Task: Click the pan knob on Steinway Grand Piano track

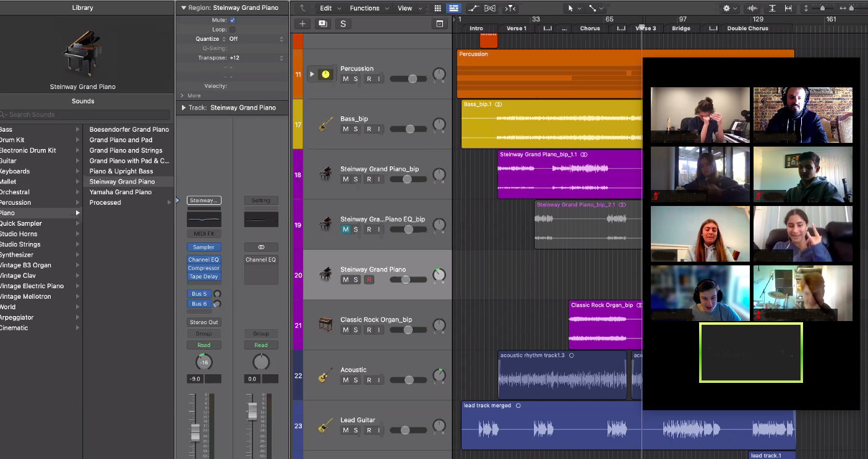Action: [x=439, y=275]
